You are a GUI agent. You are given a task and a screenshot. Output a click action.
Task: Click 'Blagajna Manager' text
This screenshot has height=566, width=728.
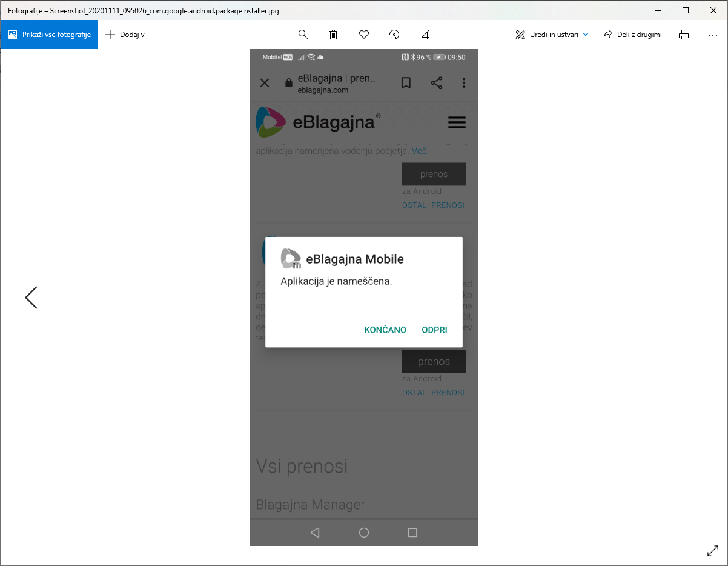coord(310,504)
